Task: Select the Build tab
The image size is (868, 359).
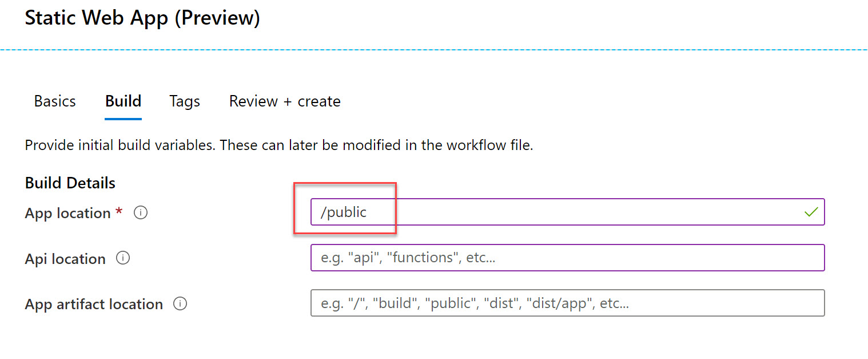Action: [x=123, y=101]
